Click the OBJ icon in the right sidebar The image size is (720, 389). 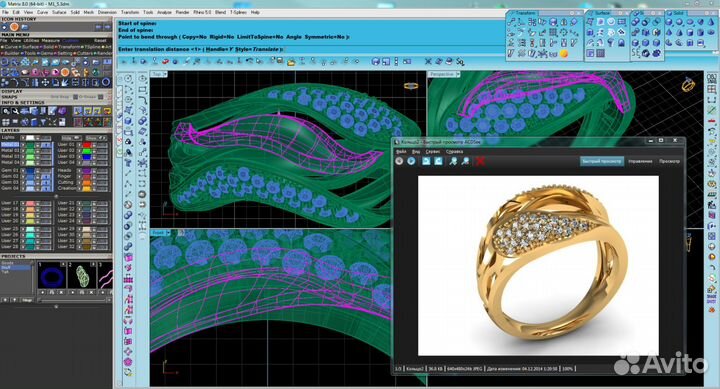coord(711,78)
